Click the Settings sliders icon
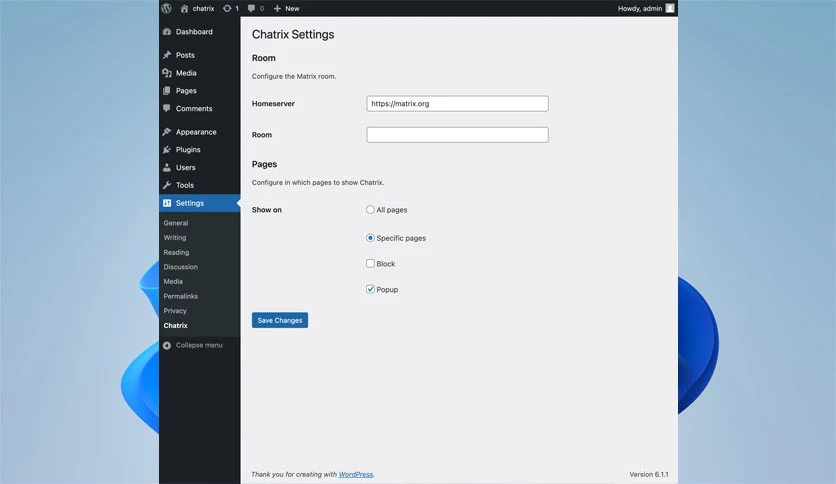This screenshot has height=484, width=836. 167,203
